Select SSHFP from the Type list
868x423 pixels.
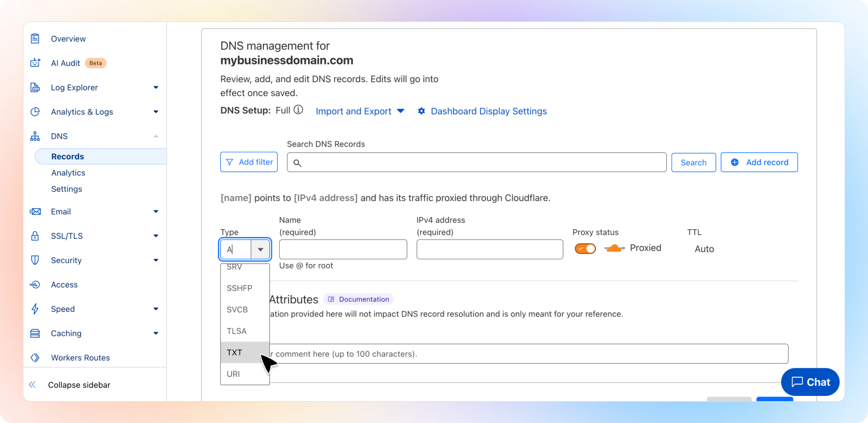click(x=245, y=288)
